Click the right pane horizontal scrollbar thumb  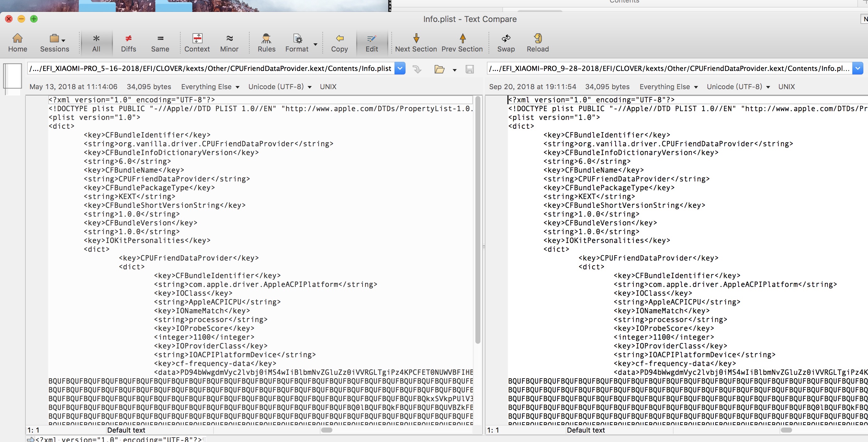[786, 430]
